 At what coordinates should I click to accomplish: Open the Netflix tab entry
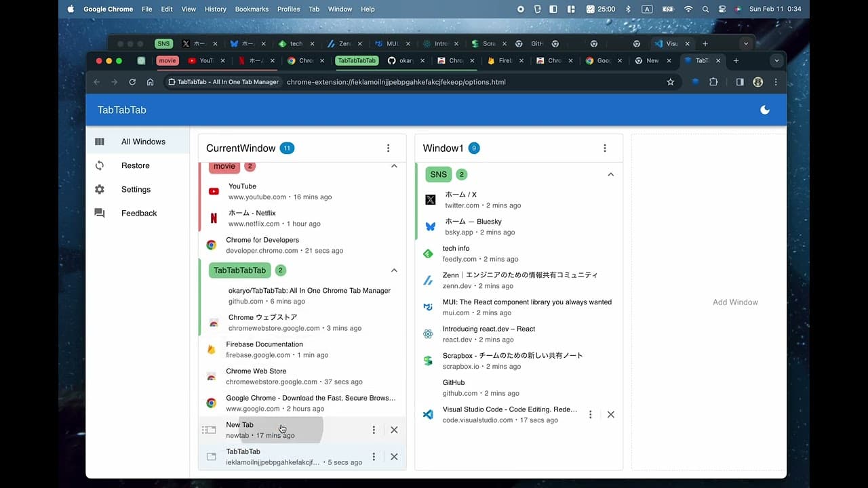point(302,218)
